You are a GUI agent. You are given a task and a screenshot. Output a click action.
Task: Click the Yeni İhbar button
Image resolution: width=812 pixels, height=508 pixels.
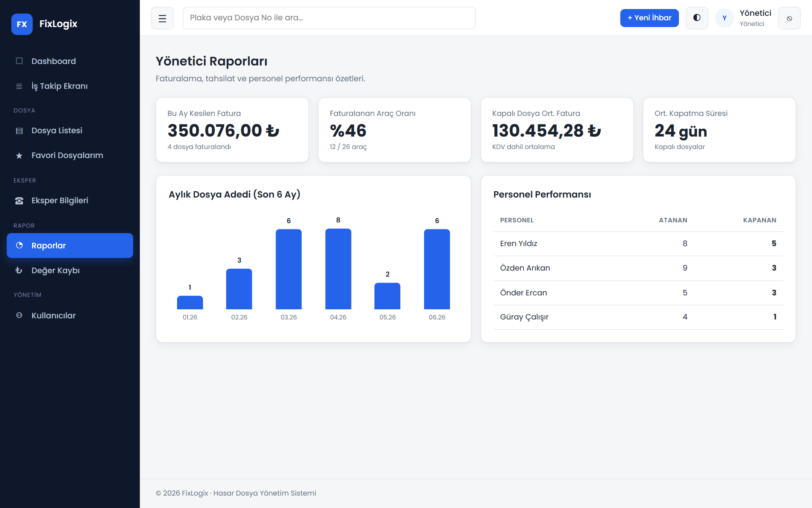pos(649,18)
